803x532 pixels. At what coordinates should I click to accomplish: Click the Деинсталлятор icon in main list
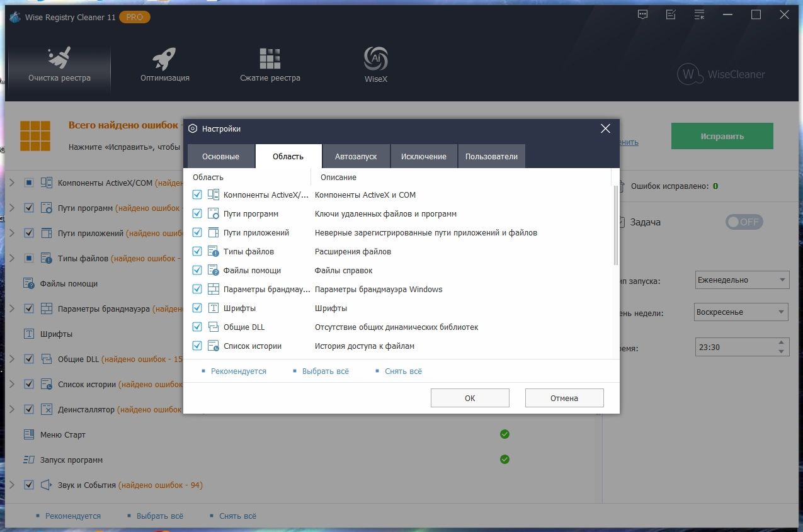coord(47,409)
